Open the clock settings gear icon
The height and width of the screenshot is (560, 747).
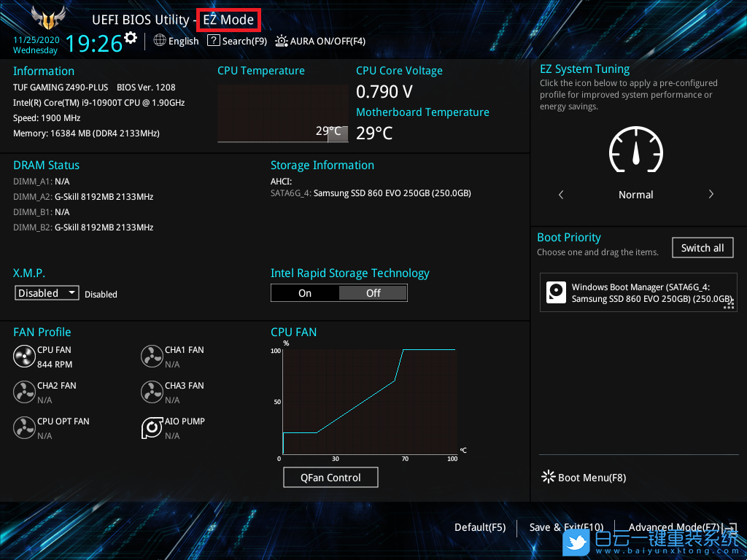[131, 36]
